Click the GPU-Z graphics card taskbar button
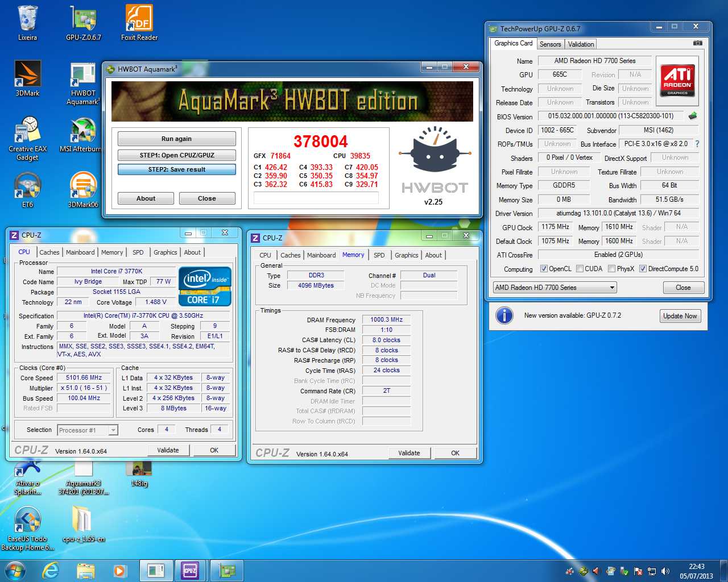This screenshot has height=582, width=728. click(226, 571)
